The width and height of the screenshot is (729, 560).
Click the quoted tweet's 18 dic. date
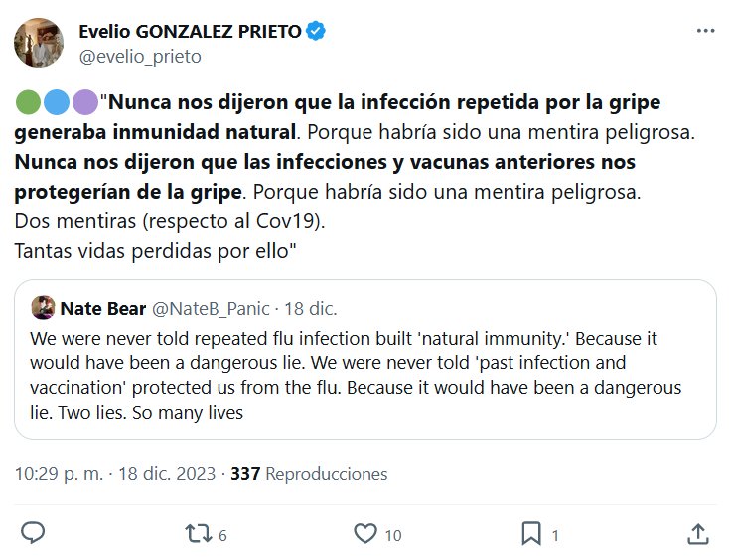pos(313,306)
